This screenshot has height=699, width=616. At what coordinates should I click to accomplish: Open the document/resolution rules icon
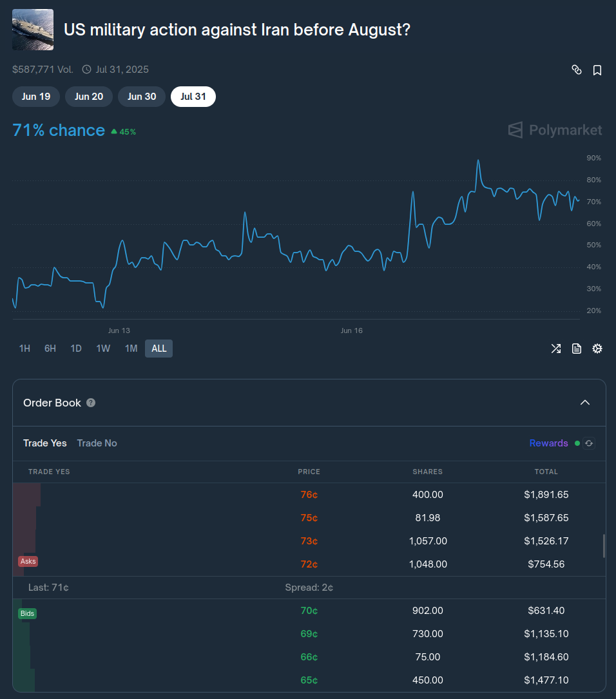coord(576,349)
